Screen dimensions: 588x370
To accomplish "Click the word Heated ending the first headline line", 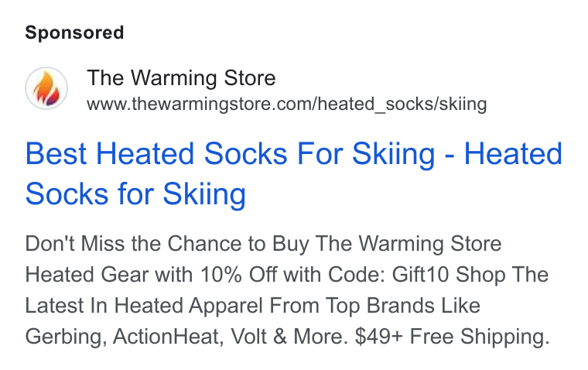I will [513, 153].
